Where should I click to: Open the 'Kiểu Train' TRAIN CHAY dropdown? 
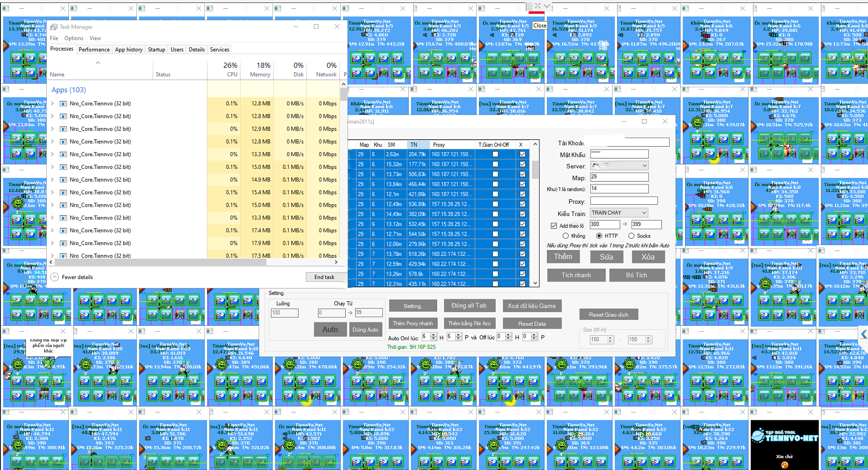coord(619,213)
